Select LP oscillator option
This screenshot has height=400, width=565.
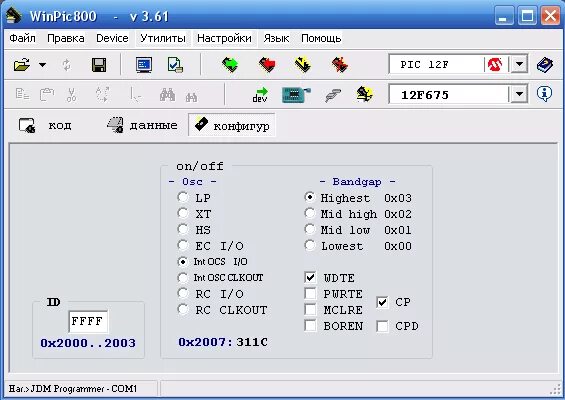[x=183, y=197]
